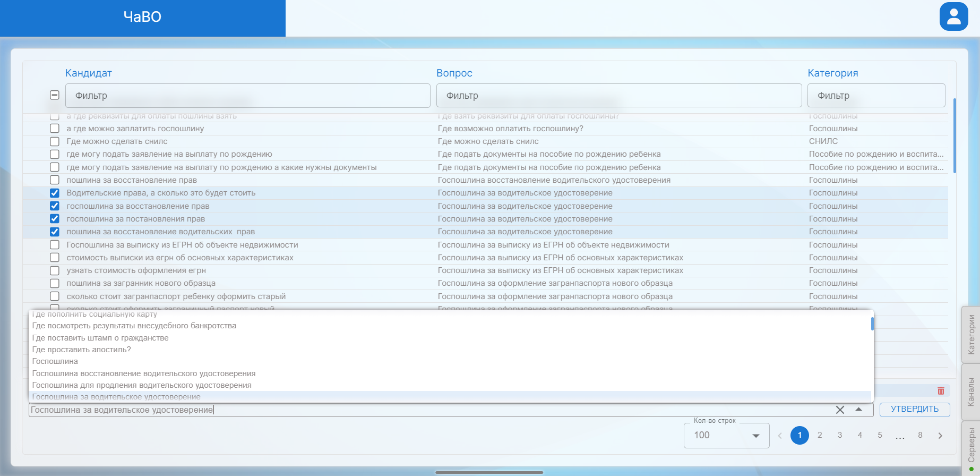
Task: Clear the question input with X icon
Action: click(840, 410)
